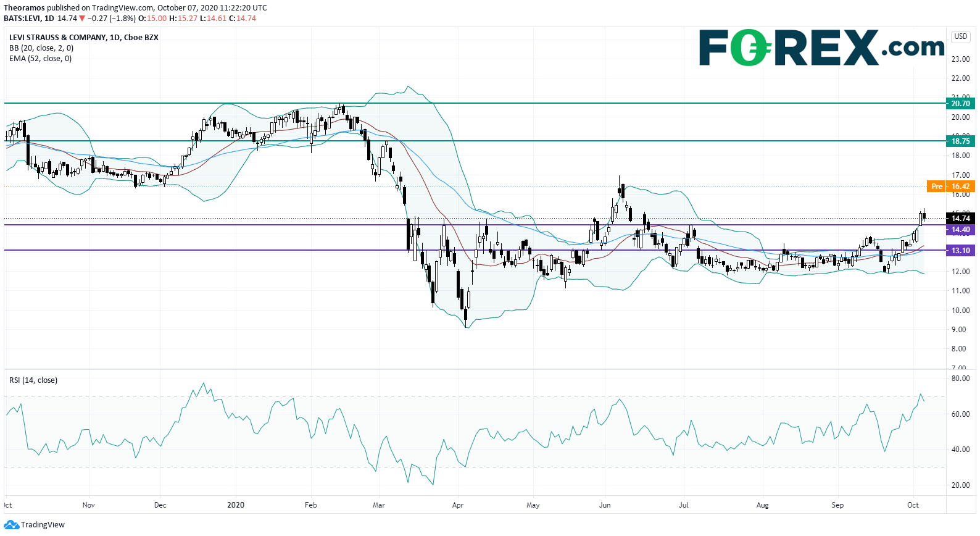The width and height of the screenshot is (980, 536).
Task: Click 9.00 on the price axis
Action: point(959,330)
